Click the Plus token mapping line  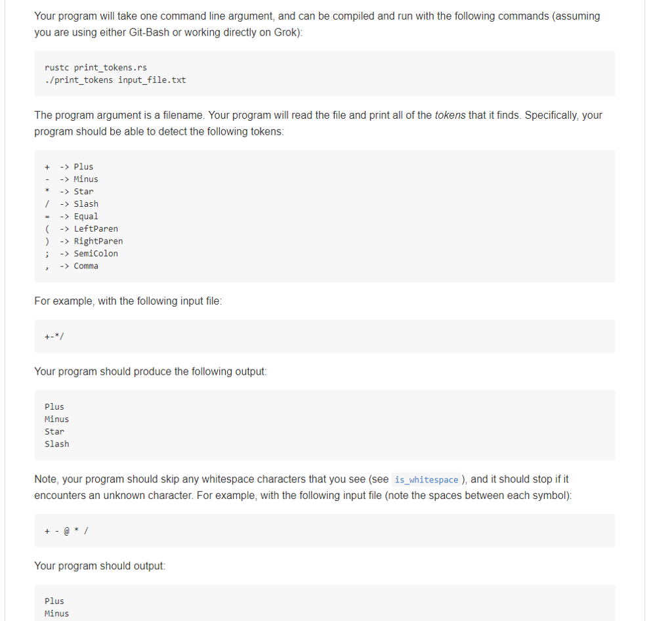tap(69, 167)
